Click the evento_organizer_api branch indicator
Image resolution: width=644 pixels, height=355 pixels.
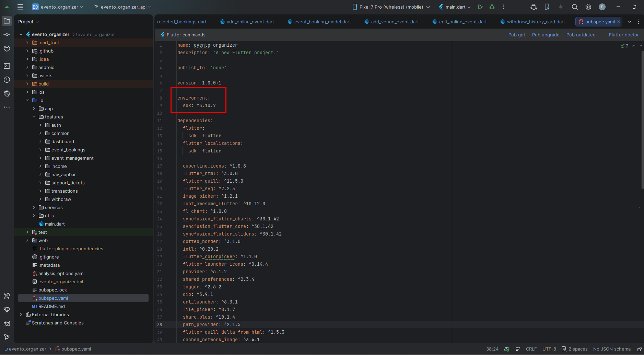(122, 7)
